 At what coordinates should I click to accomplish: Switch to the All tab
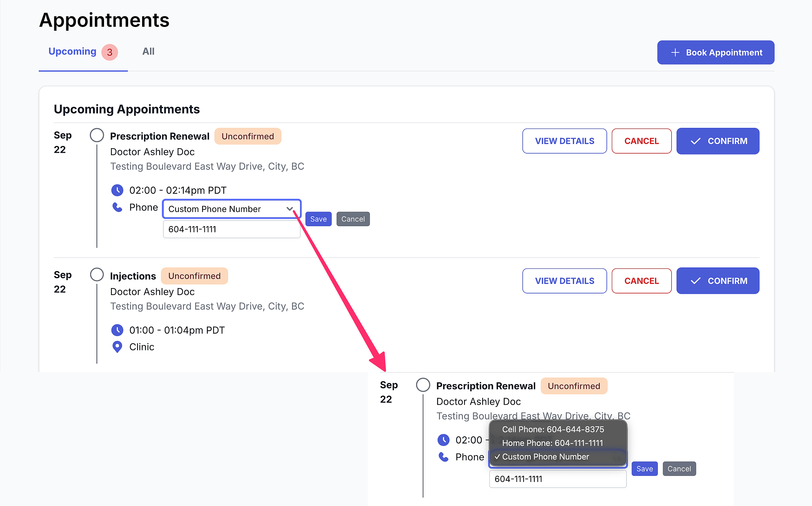pyautogui.click(x=148, y=51)
